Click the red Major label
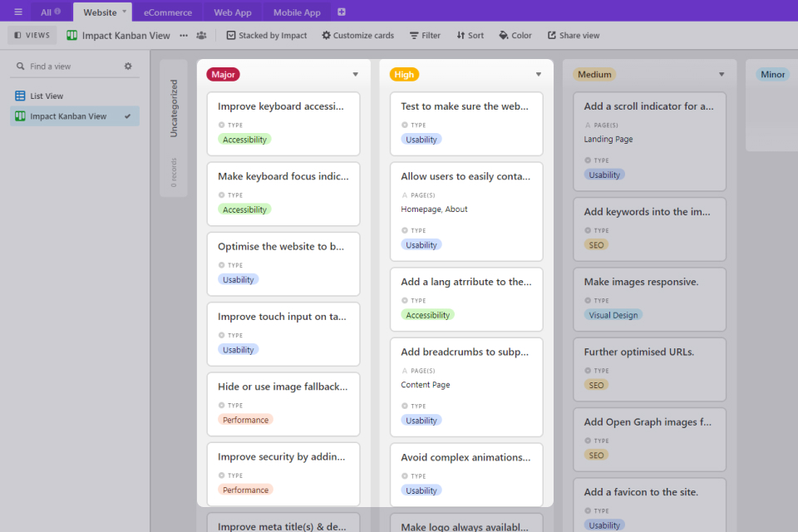This screenshot has width=798, height=532. tap(223, 74)
